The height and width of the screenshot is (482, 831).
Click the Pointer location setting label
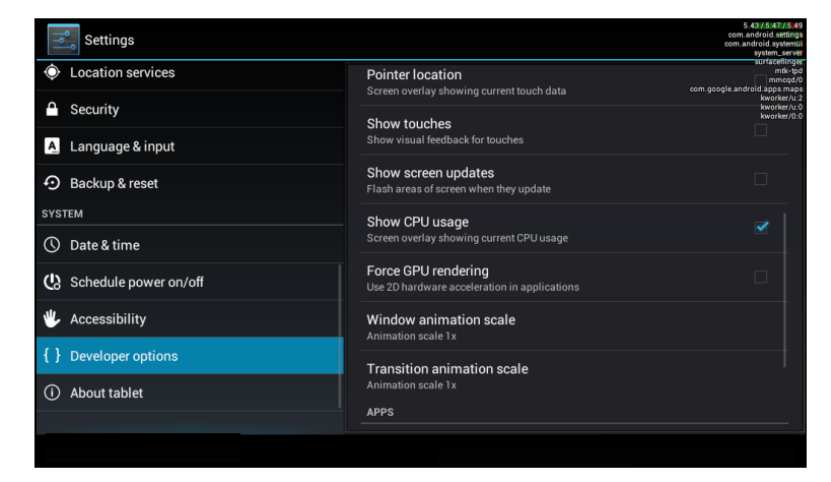pyautogui.click(x=414, y=75)
